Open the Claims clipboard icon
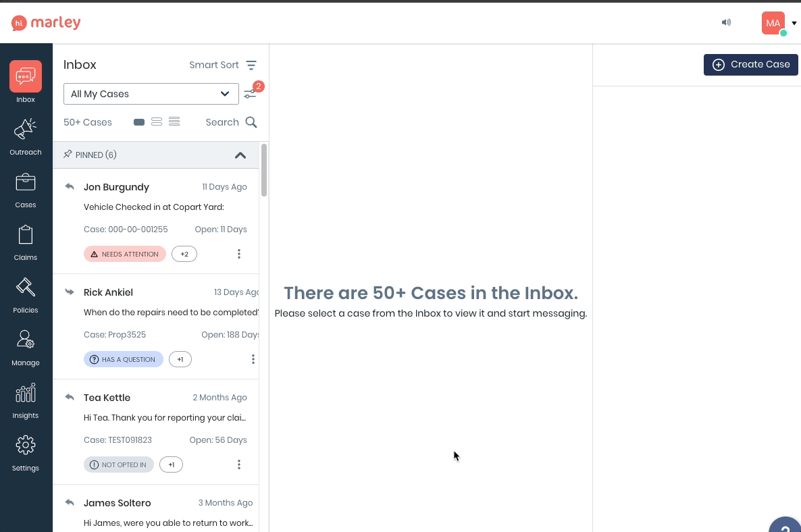 click(x=26, y=235)
